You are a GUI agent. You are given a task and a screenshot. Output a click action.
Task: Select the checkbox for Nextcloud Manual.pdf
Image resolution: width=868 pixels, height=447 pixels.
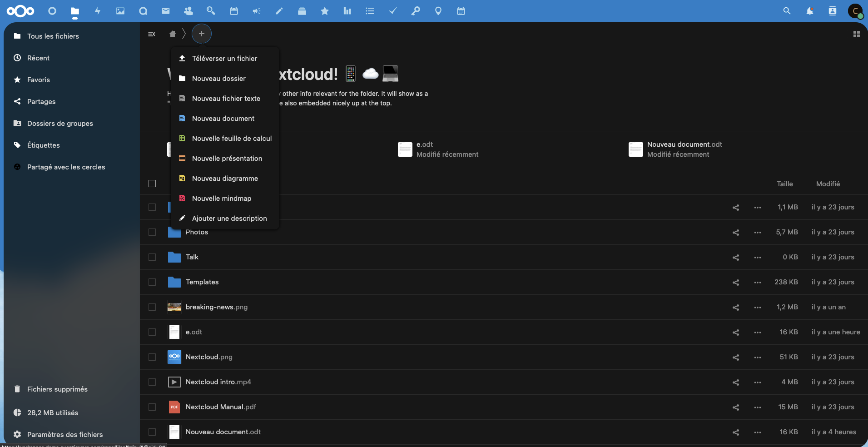152,407
